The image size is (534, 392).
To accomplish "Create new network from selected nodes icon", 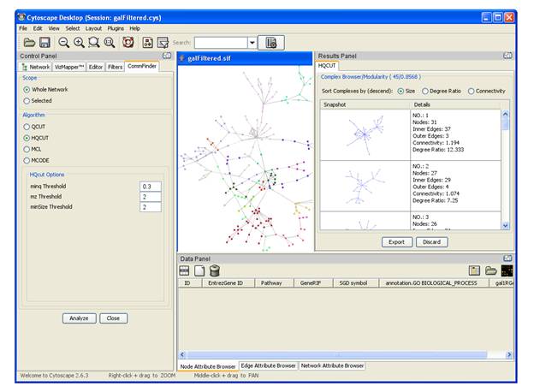I will [147, 43].
